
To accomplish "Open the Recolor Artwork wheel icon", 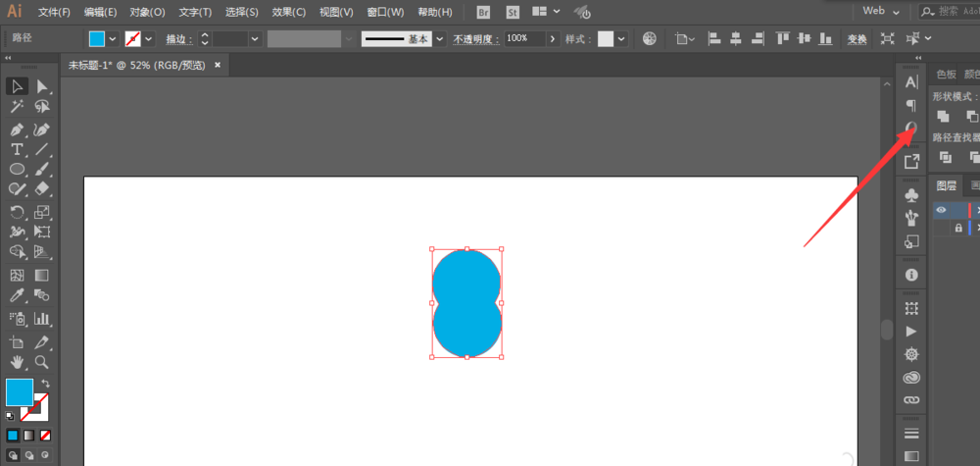I will click(x=650, y=39).
